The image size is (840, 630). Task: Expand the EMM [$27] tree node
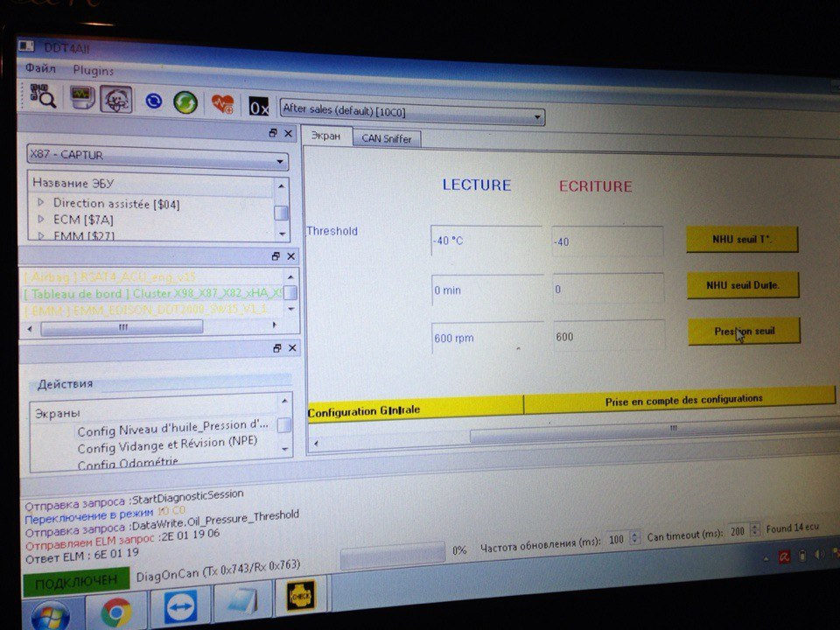pos(41,234)
